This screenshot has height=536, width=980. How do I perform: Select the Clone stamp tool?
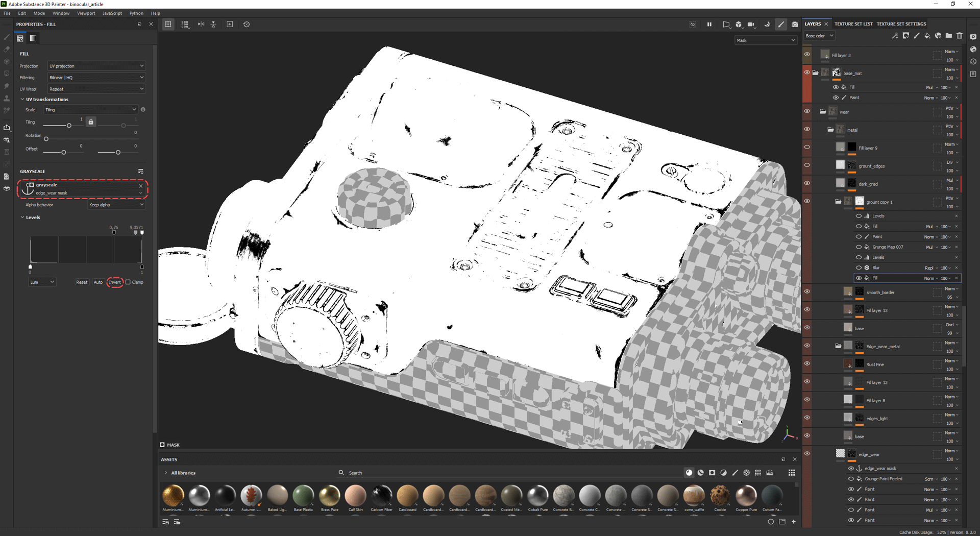click(x=7, y=98)
